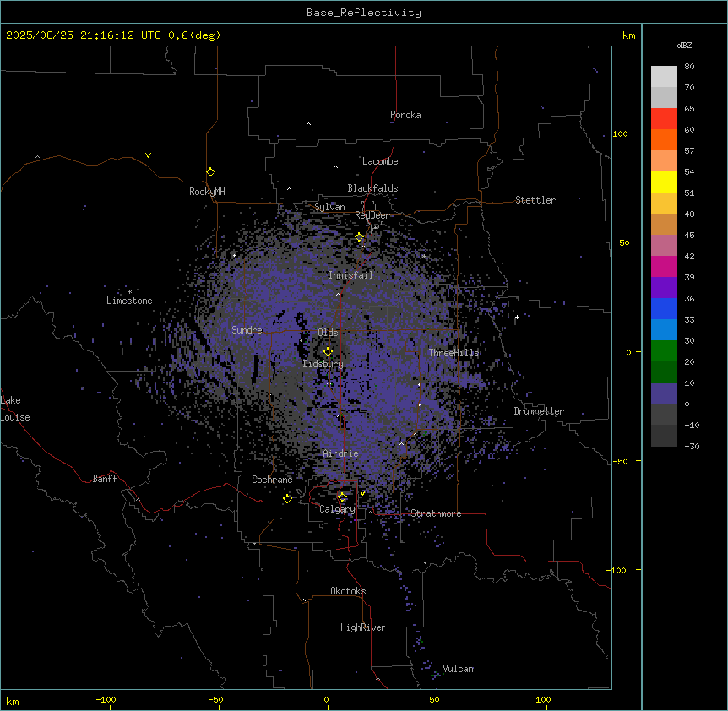728x711 pixels.
Task: Select the orange 57-60 dBZ legend swatch
Action: coord(664,139)
